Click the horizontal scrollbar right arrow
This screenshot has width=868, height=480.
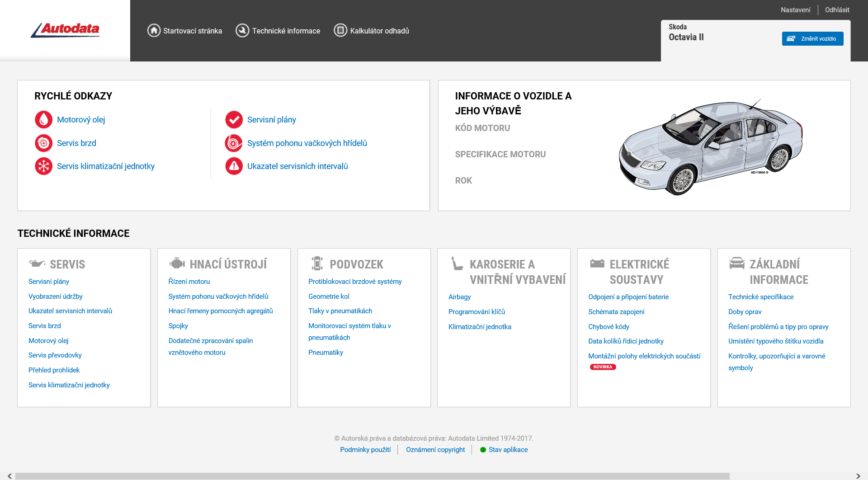tap(858, 476)
